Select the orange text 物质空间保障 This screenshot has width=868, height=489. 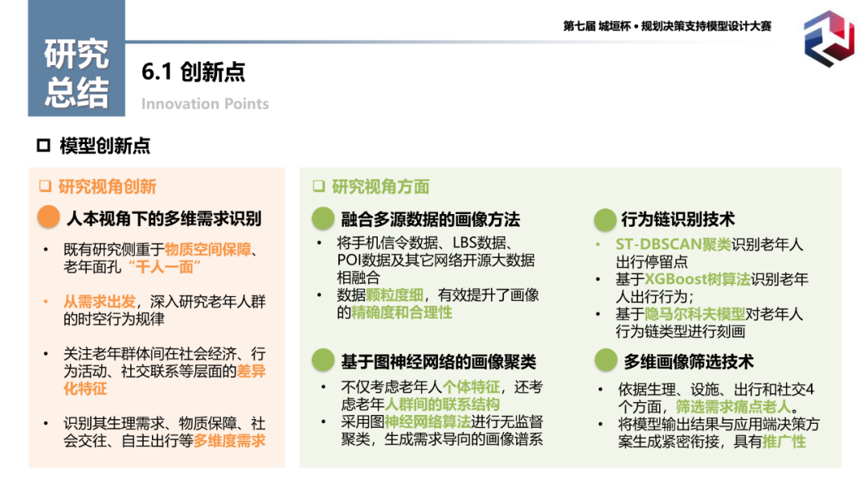[208, 250]
